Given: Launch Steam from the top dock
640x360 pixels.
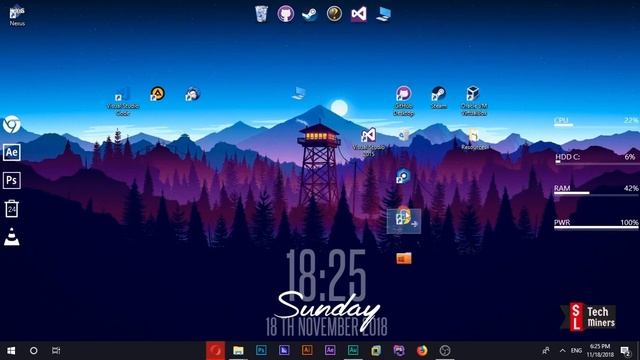Looking at the screenshot, I should [310, 15].
